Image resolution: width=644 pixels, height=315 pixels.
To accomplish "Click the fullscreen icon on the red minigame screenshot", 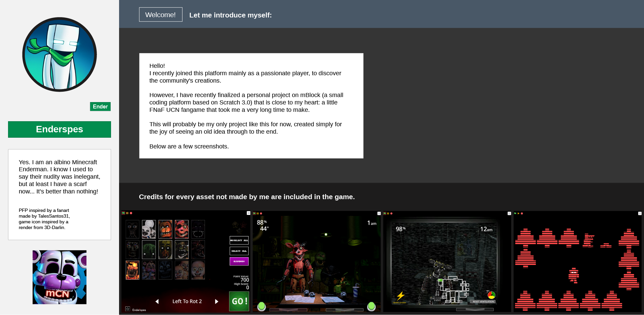I will coord(640,214).
